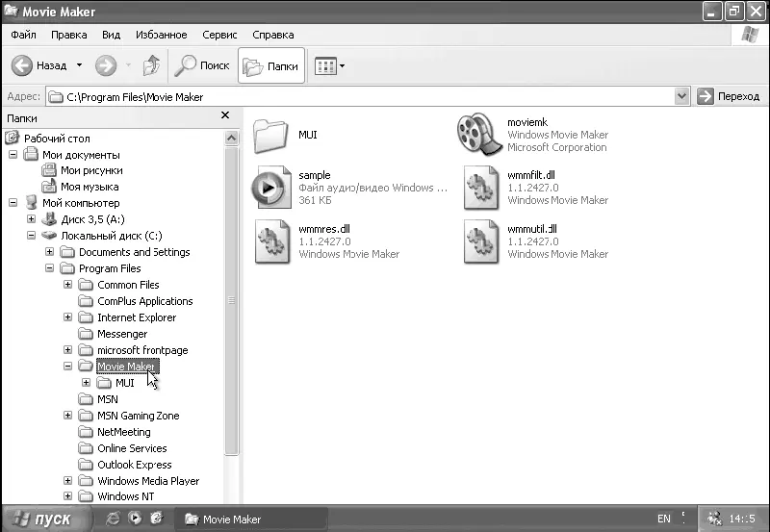The height and width of the screenshot is (532, 770).
Task: Click the EN language indicator
Action: pos(663,519)
